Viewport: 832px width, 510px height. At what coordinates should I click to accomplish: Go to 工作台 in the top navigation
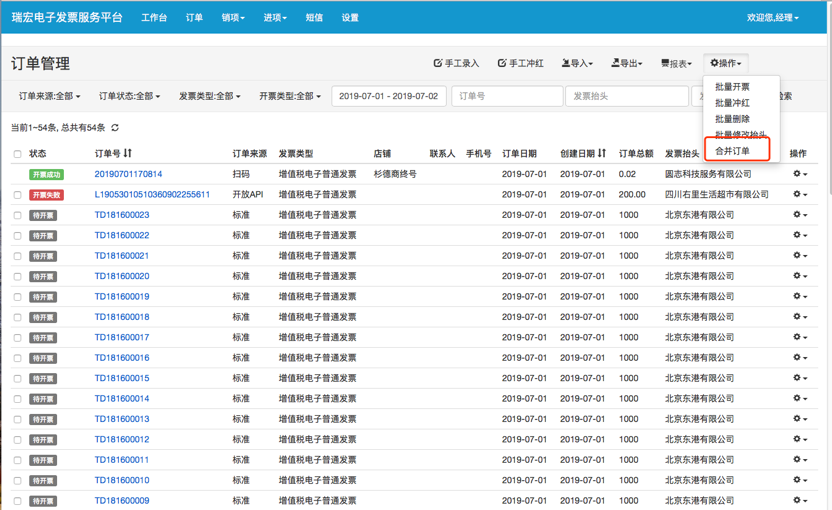point(154,18)
